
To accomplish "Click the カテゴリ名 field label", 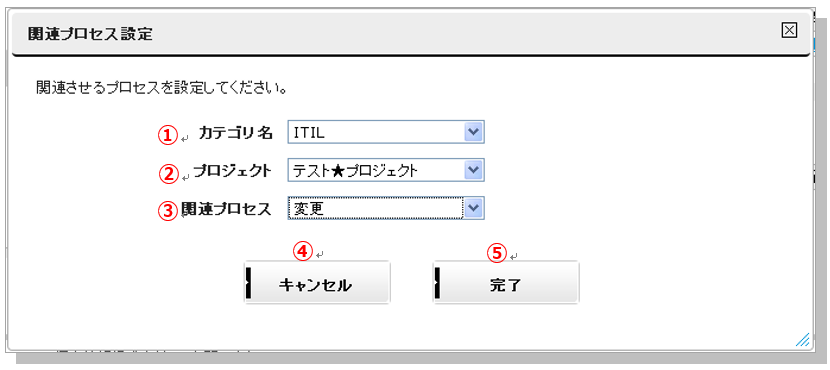I will pos(236,133).
